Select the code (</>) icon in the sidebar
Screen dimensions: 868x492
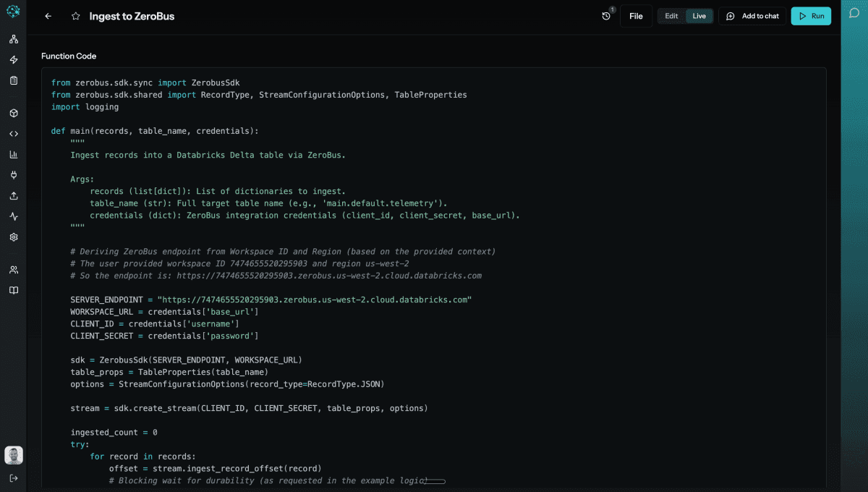13,133
